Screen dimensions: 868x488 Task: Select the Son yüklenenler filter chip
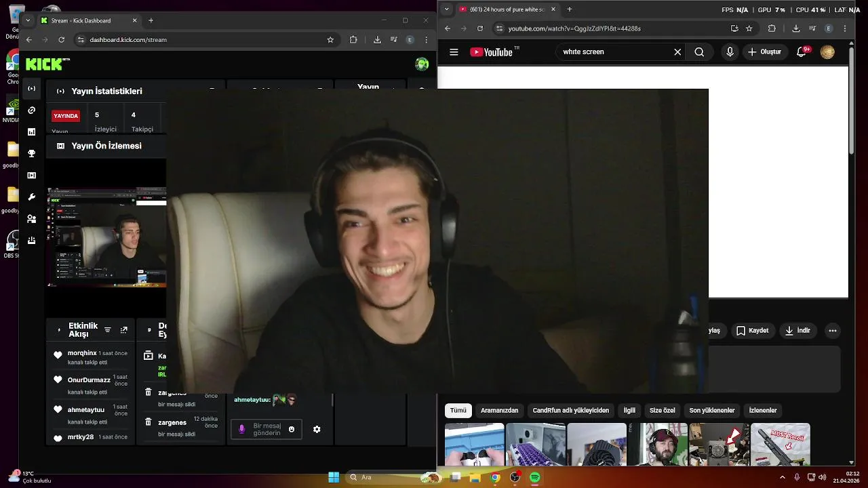[712, 411]
